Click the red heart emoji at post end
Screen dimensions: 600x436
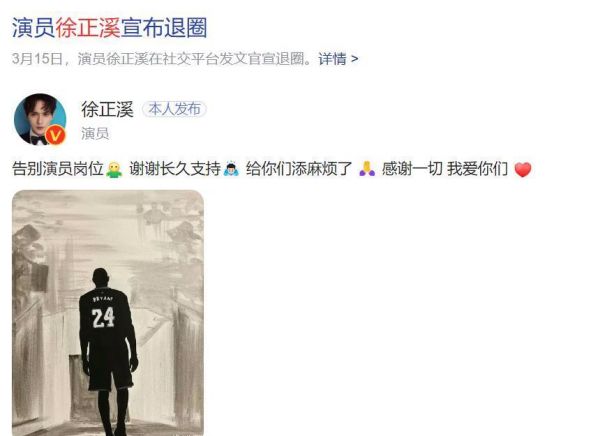523,170
